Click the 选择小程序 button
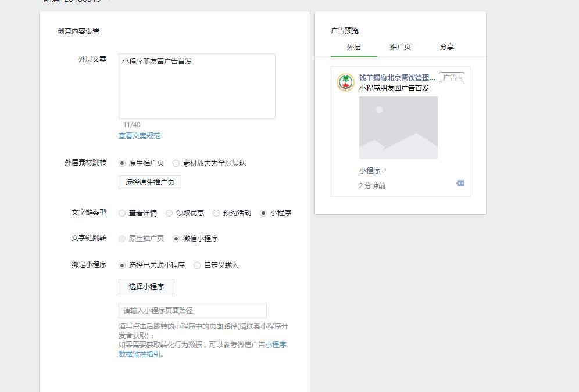579x392 pixels. click(146, 286)
